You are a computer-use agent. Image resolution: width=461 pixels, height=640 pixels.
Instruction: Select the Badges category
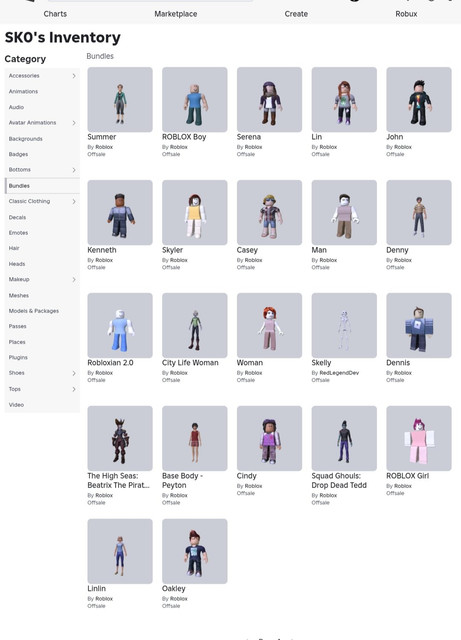tap(18, 154)
